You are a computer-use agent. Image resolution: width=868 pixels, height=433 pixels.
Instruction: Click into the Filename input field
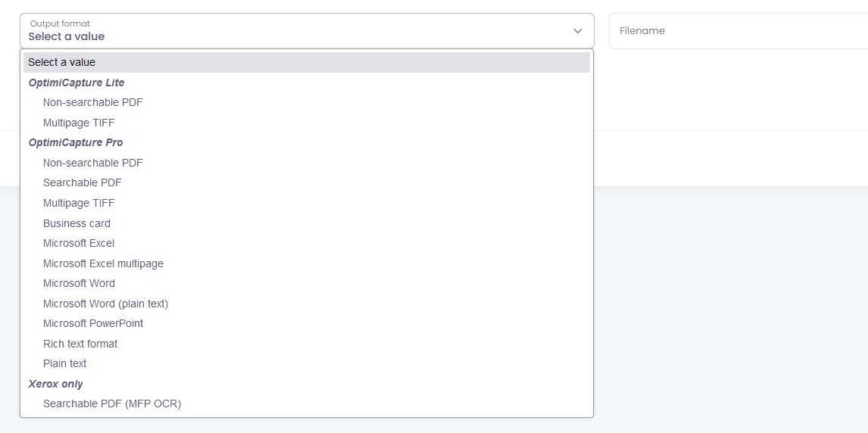(738, 31)
